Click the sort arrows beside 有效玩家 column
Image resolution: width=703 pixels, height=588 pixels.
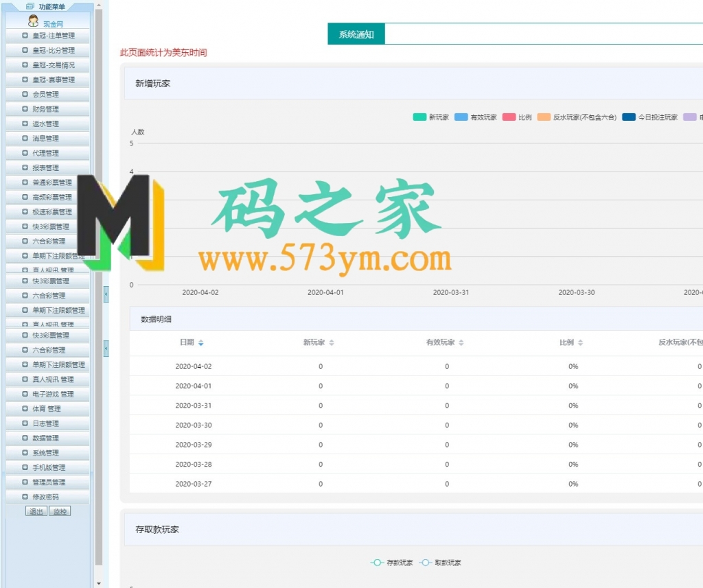(x=461, y=343)
